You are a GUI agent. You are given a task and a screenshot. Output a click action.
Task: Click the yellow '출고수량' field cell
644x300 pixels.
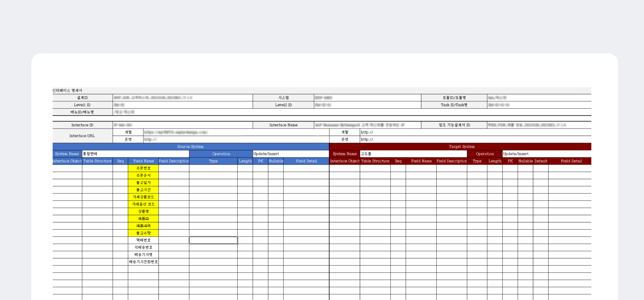point(143,233)
